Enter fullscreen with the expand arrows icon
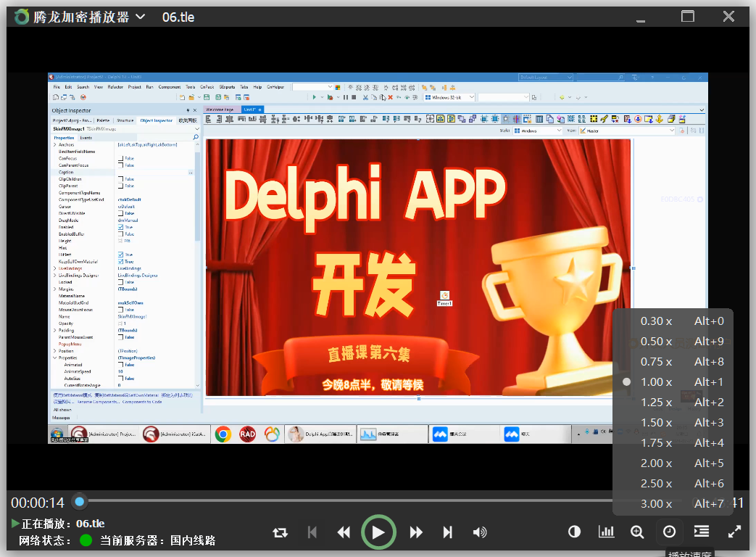This screenshot has width=756, height=557. click(734, 532)
